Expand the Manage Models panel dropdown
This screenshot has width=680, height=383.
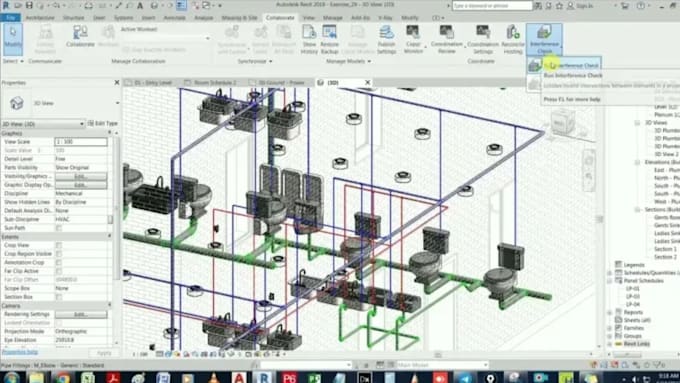(x=348, y=61)
